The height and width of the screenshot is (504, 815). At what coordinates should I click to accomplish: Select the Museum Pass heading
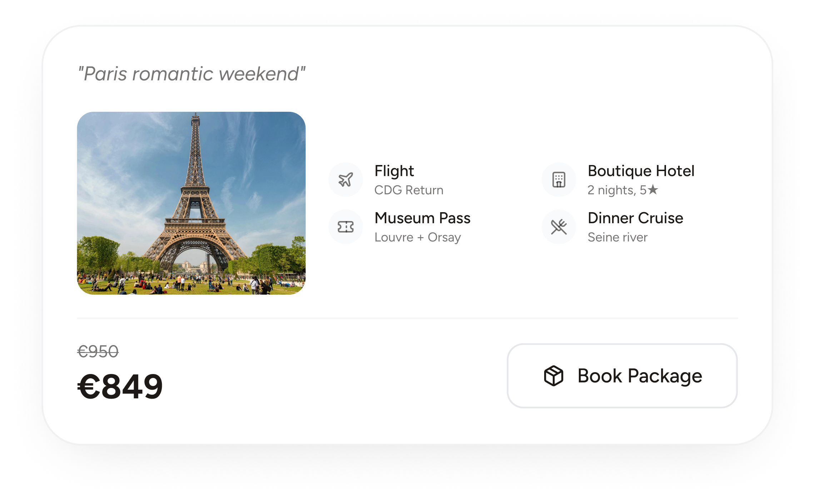click(422, 218)
